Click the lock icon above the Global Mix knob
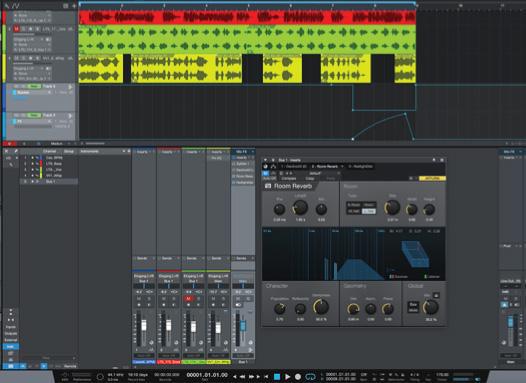The image size is (526, 383). click(436, 295)
